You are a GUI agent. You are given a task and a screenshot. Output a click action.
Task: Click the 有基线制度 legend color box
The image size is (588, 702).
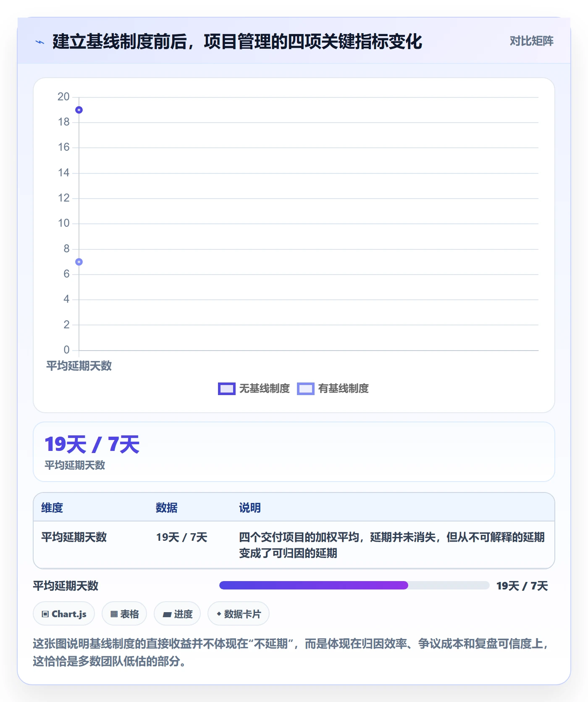(306, 389)
